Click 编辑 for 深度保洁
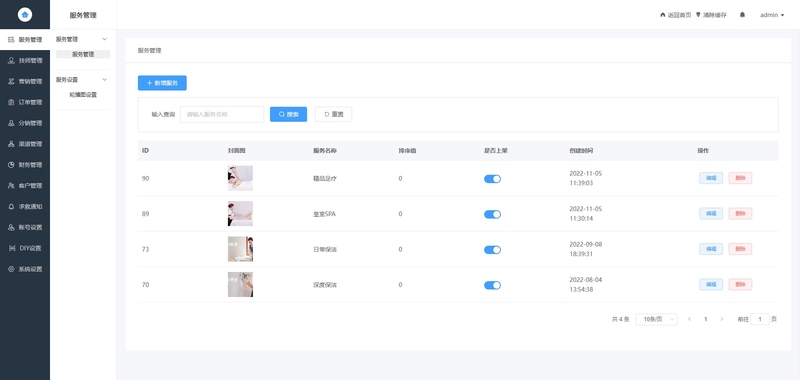The width and height of the screenshot is (800, 380). (711, 284)
